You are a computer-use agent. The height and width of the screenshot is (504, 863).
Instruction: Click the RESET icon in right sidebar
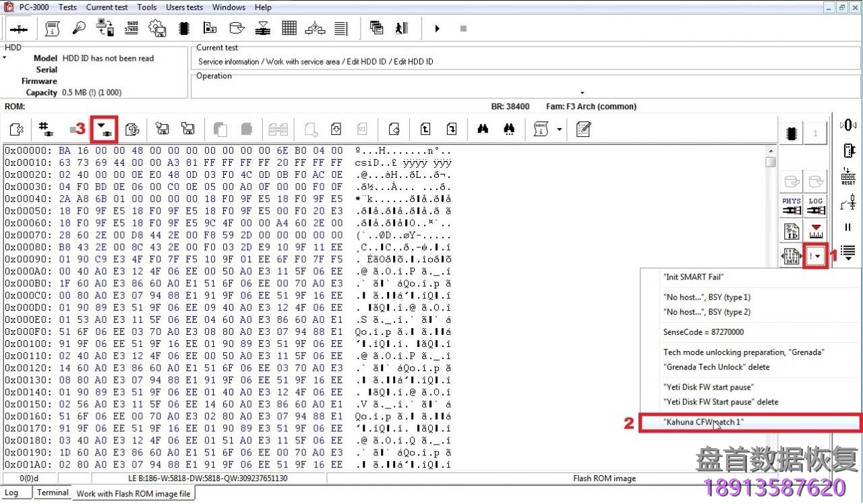click(x=847, y=177)
